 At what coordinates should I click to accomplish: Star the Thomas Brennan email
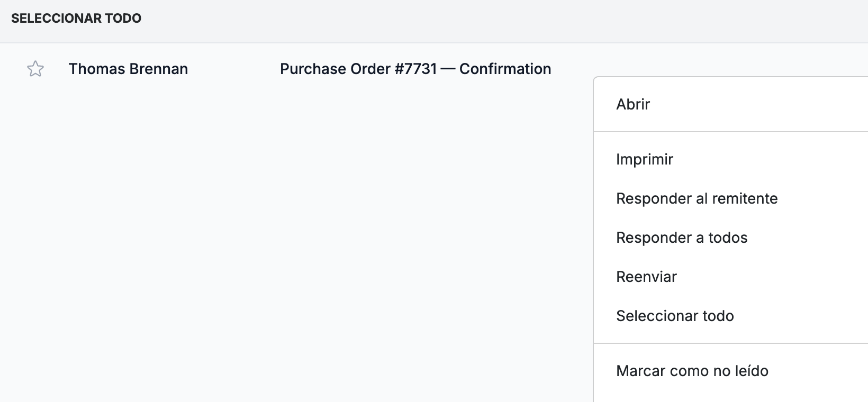(x=35, y=69)
